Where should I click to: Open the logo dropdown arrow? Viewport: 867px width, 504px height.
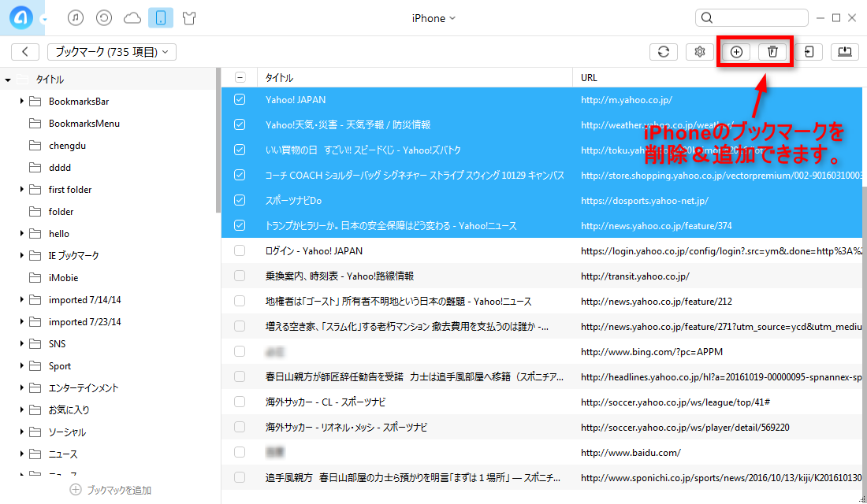pyautogui.click(x=44, y=20)
